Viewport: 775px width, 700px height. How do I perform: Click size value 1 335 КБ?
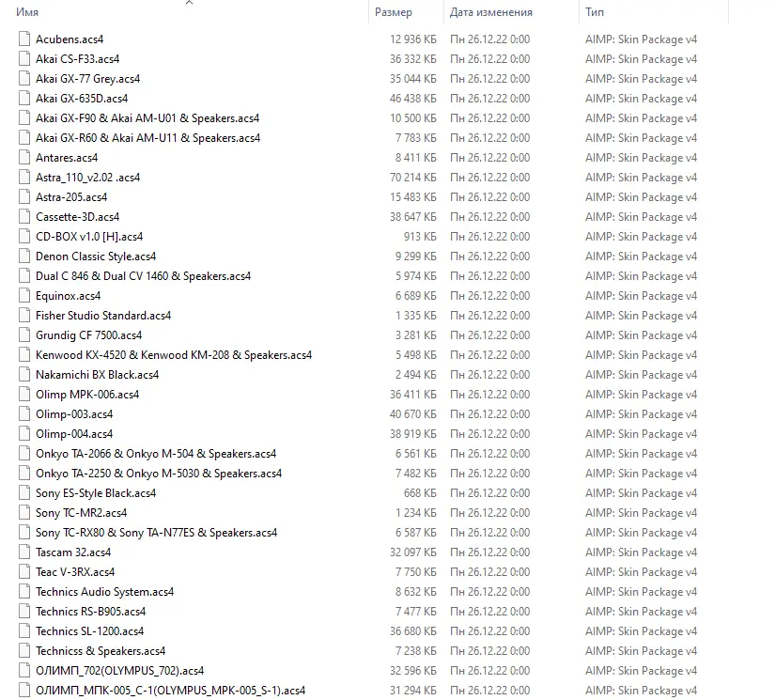coord(415,316)
